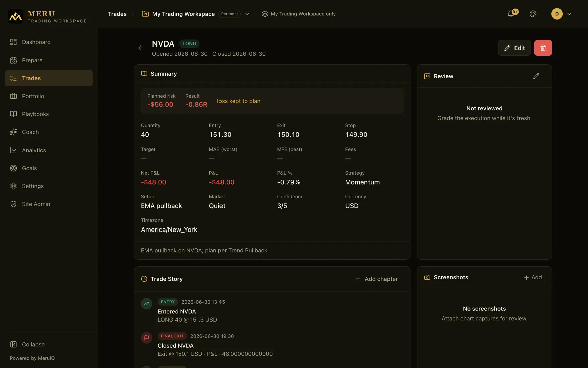Open Playbooks
The width and height of the screenshot is (588, 368).
pos(48,114)
